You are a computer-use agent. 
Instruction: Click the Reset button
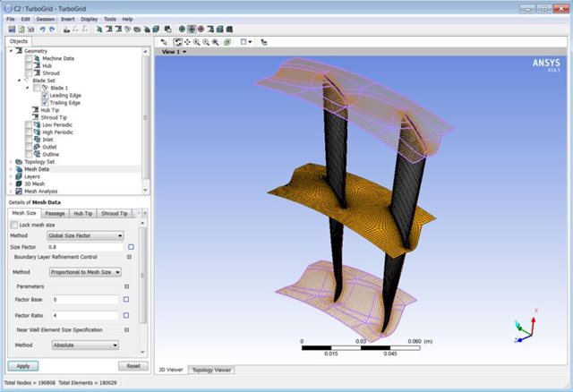click(133, 366)
